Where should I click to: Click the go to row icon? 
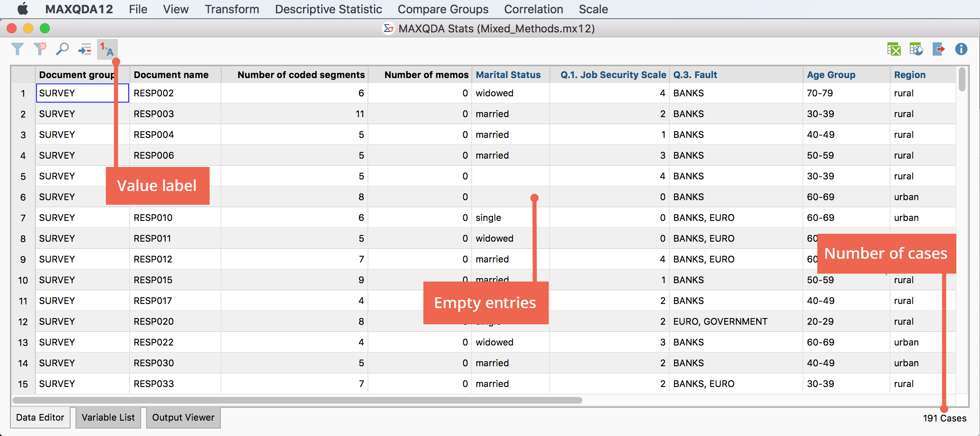pos(85,50)
